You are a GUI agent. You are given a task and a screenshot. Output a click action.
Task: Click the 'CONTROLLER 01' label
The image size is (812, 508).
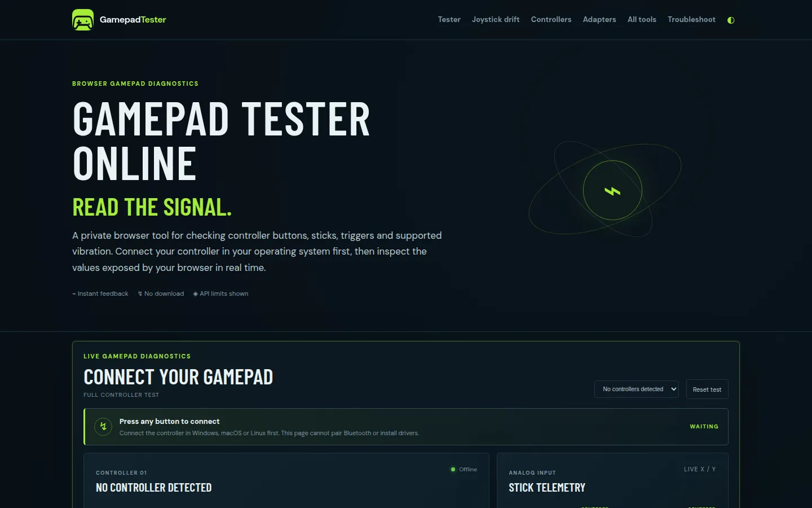pos(121,473)
